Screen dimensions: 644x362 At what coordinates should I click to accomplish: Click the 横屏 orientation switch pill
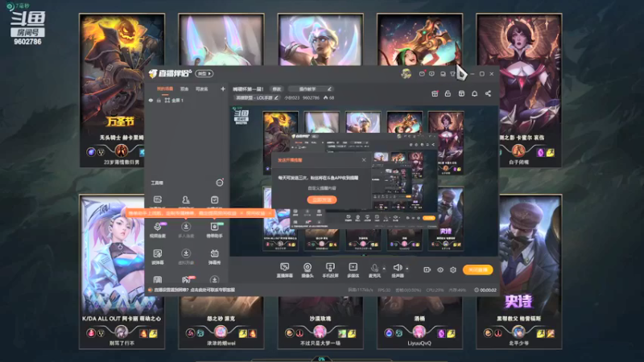(204, 74)
